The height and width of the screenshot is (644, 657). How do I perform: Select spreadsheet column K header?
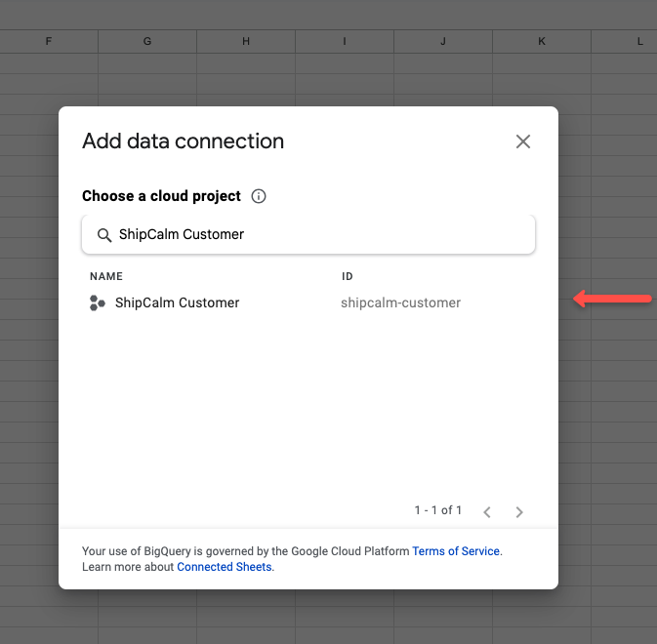tap(542, 41)
